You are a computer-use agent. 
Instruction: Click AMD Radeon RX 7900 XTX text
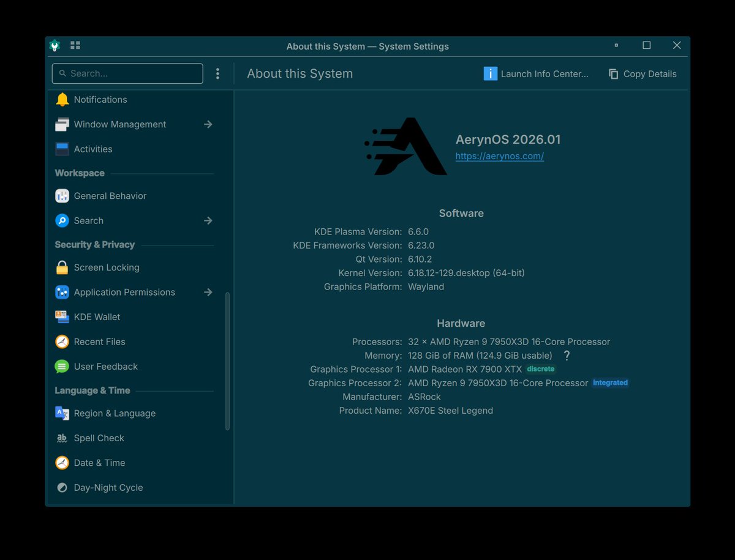point(465,369)
